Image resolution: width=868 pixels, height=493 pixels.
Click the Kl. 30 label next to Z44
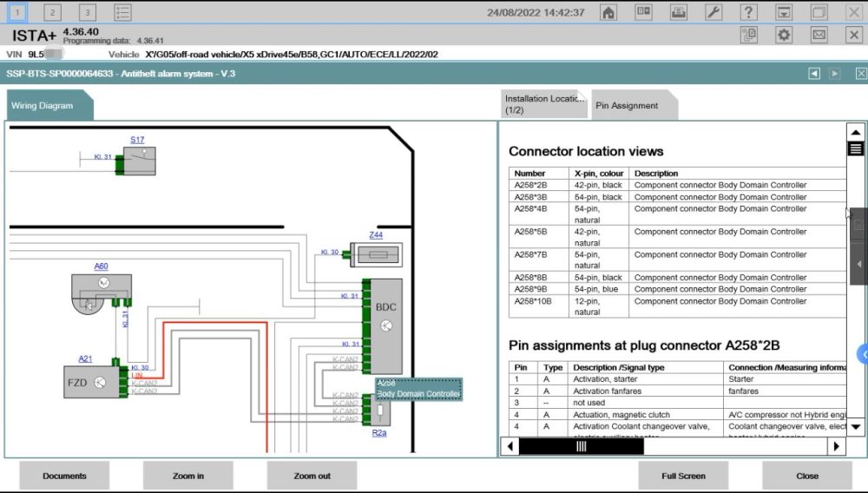329,252
